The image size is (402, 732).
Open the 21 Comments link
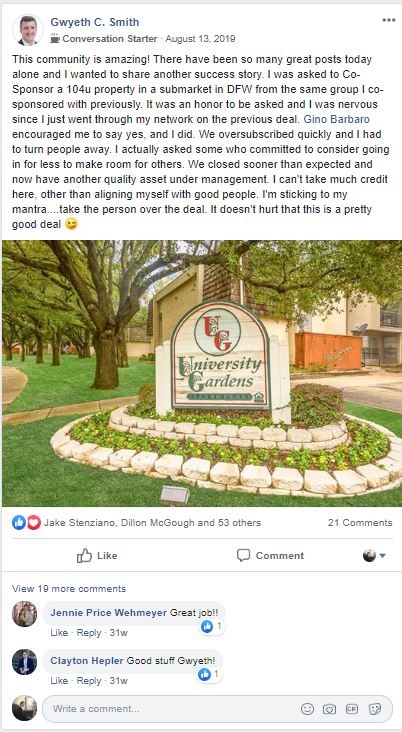tap(360, 522)
